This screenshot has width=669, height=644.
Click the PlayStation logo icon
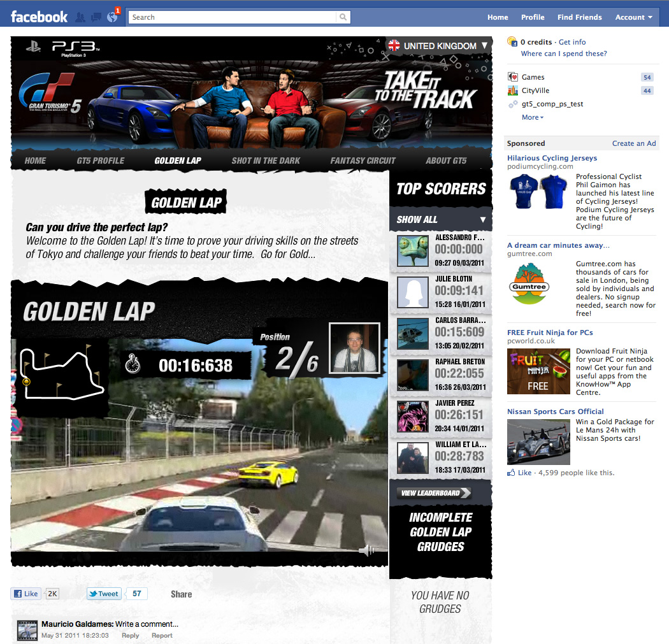point(33,47)
